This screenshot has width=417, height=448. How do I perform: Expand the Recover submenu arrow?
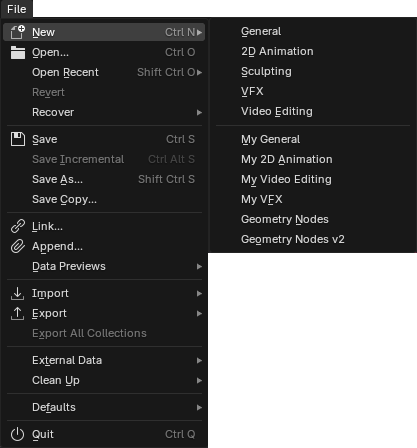pos(199,112)
